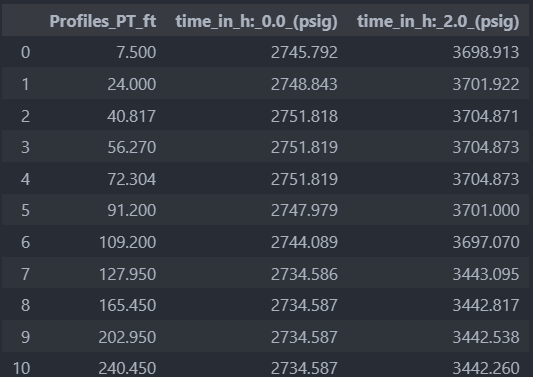533x377 pixels.
Task: Click the cell value 3701.000
Action: tap(486, 210)
